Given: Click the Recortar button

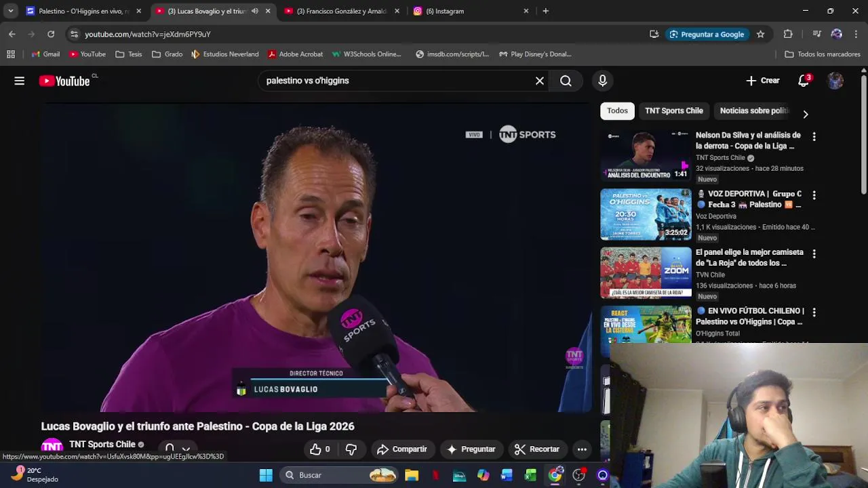Looking at the screenshot, I should click(536, 449).
